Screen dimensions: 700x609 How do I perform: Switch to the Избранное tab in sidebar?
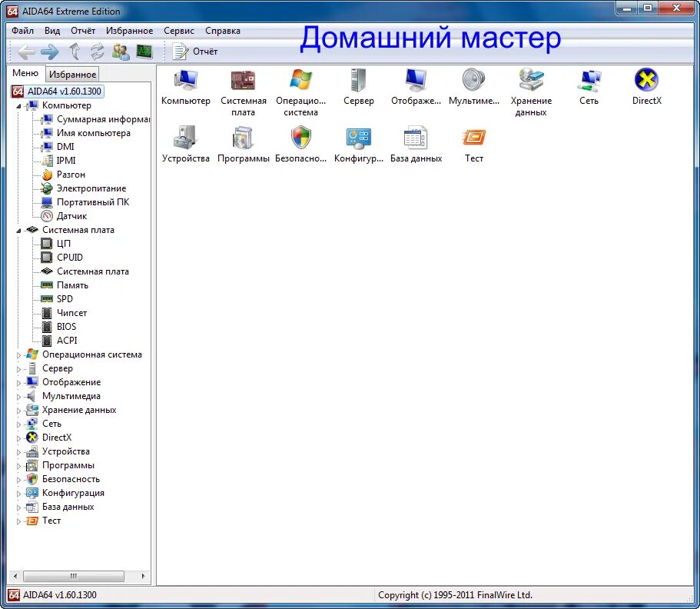point(72,74)
